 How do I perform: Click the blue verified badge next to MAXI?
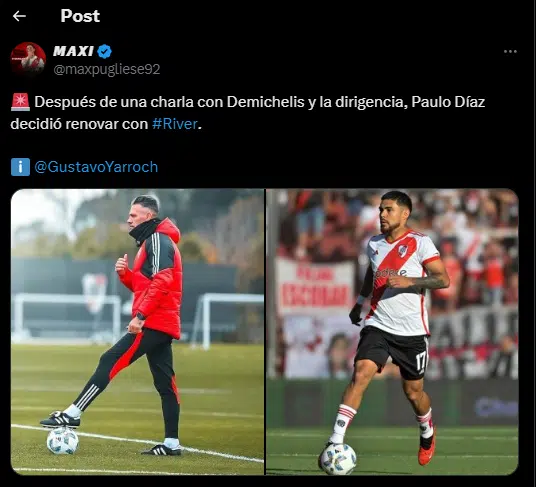click(x=104, y=52)
